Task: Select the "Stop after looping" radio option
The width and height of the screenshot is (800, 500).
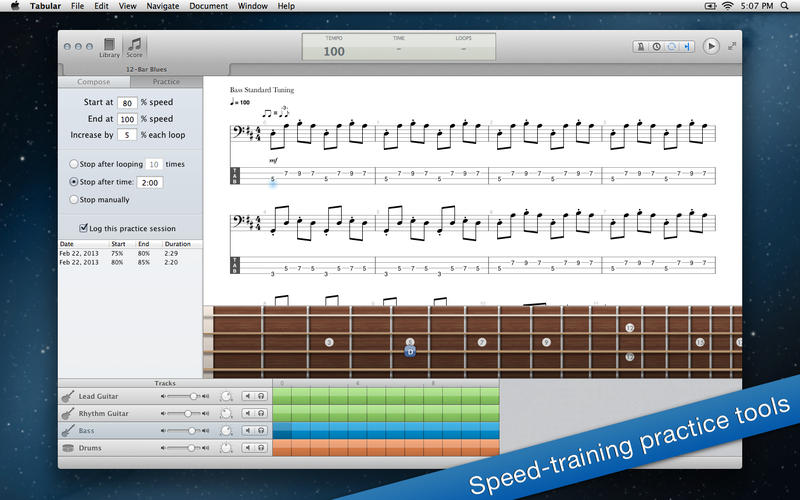Action: point(74,164)
